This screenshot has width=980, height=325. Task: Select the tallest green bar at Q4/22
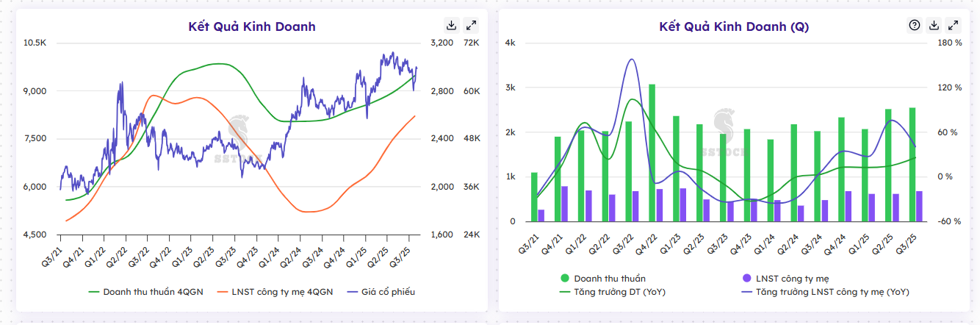(x=652, y=153)
